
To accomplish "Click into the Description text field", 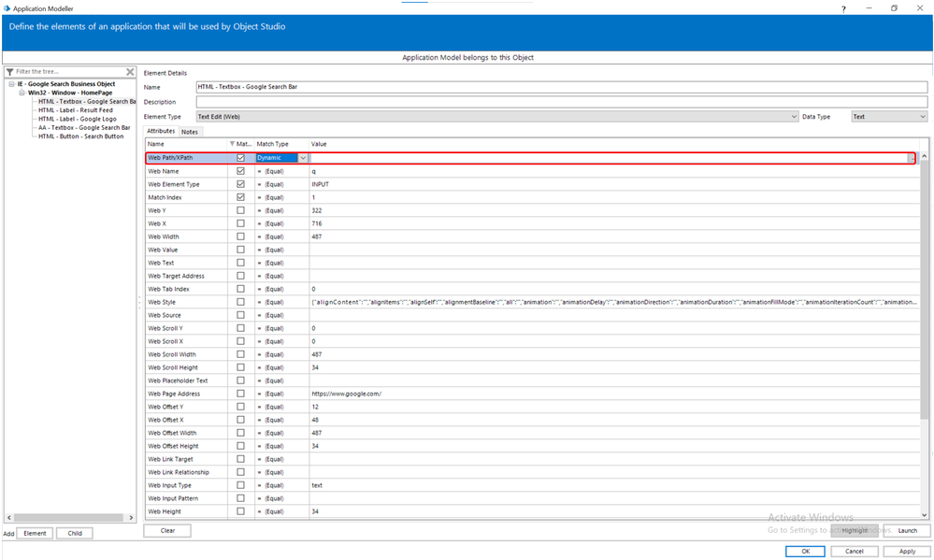I will pos(561,102).
